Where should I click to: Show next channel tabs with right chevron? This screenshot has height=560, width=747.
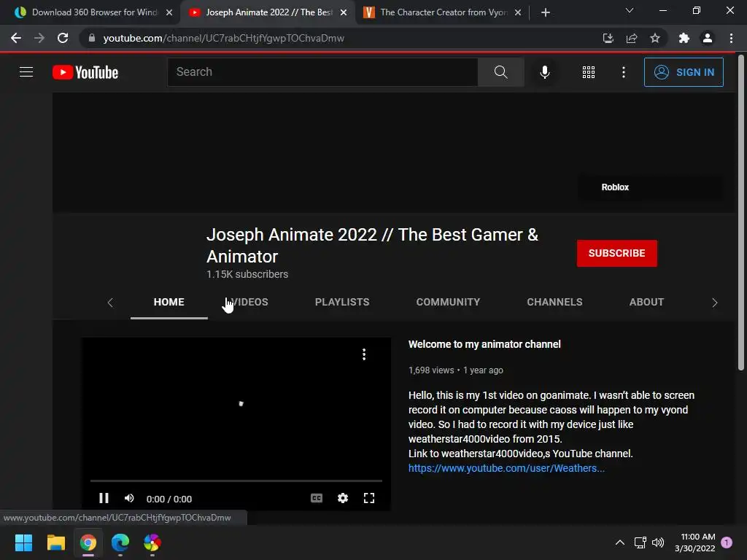click(x=714, y=303)
